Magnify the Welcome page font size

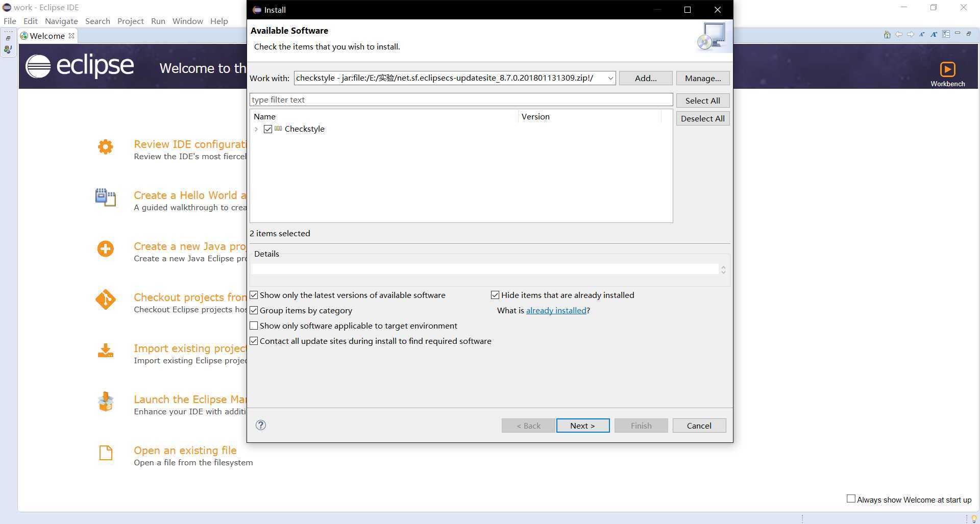pos(934,35)
